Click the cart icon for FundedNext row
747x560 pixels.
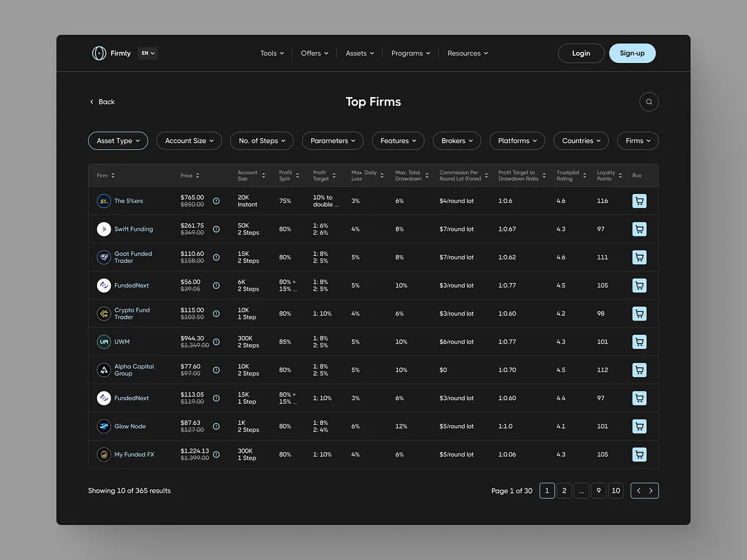pos(639,285)
